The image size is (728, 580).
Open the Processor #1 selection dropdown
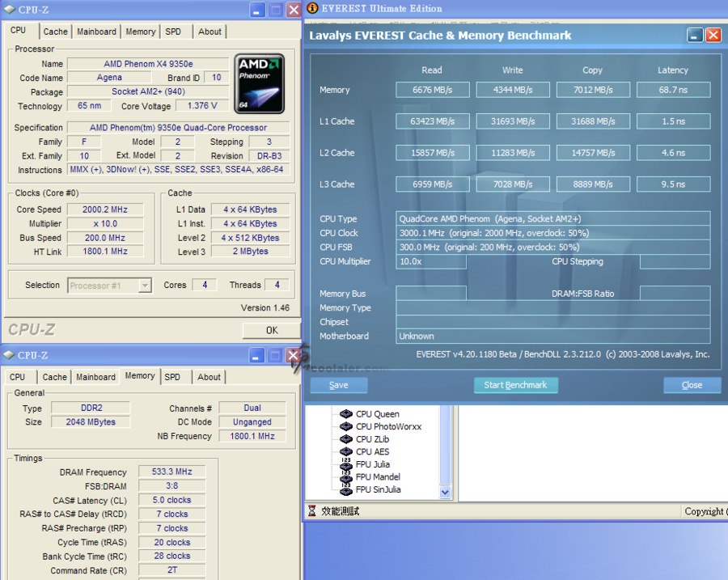[146, 285]
